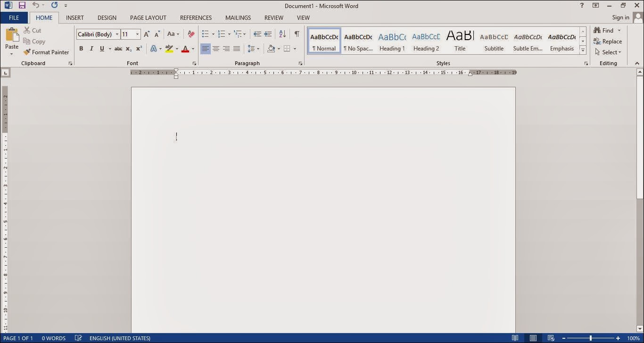This screenshot has height=343, width=644.
Task: Apply subscript formatting
Action: 128,49
